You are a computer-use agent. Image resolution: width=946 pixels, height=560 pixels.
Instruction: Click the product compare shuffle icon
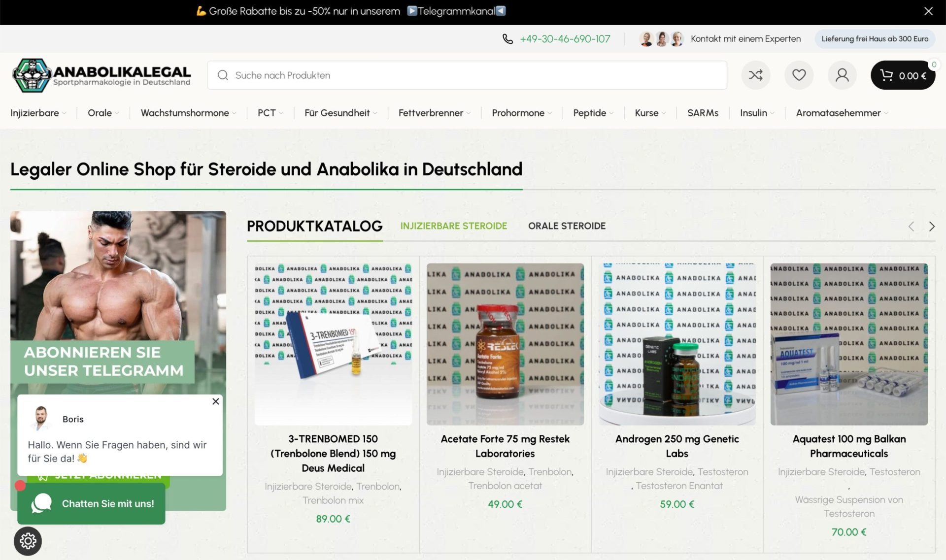click(755, 75)
